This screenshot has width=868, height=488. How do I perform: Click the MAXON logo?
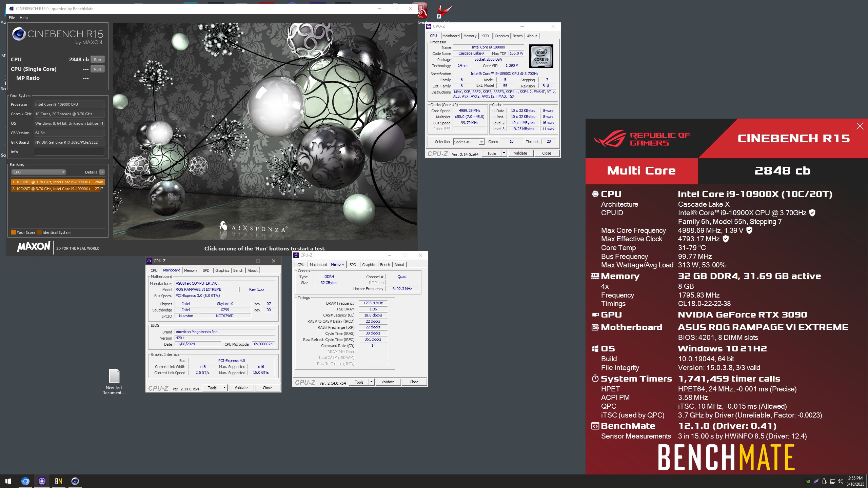34,246
